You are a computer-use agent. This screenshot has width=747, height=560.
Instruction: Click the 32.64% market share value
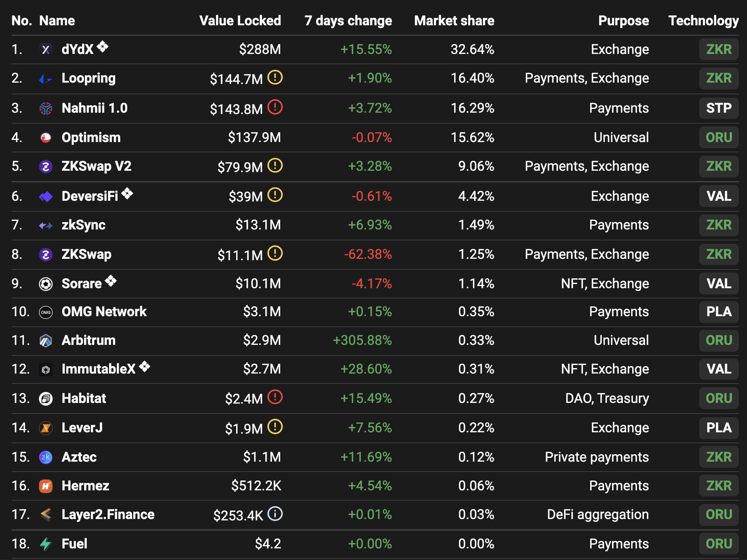(473, 50)
